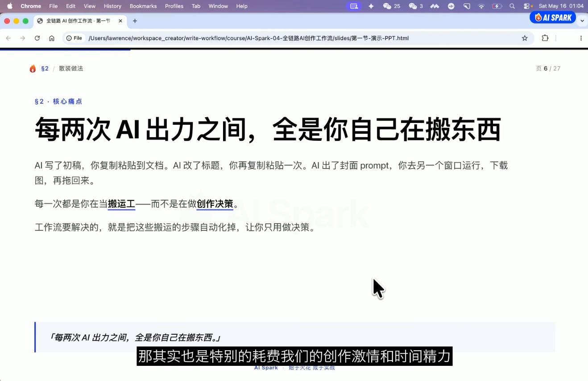
Task: Click the flame logo in slide header
Action: tap(33, 69)
